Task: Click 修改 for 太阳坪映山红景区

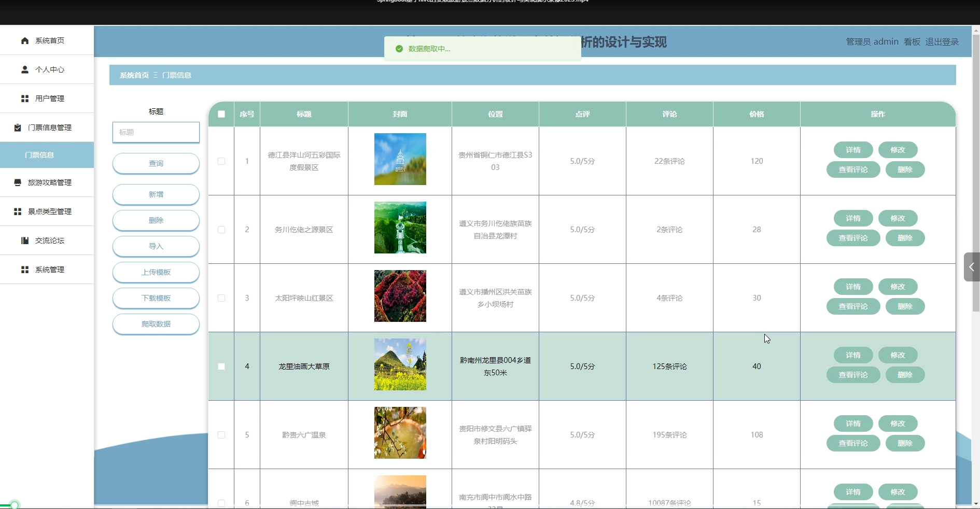Action: [x=898, y=287]
